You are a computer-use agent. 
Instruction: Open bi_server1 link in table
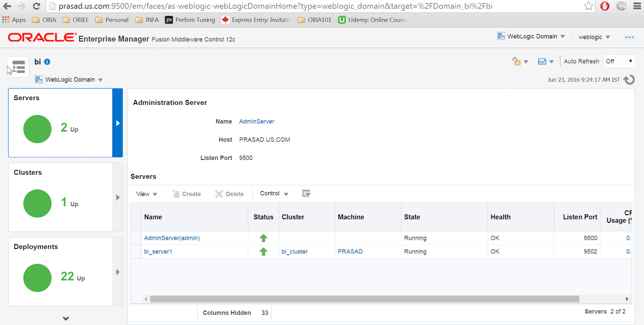point(158,252)
